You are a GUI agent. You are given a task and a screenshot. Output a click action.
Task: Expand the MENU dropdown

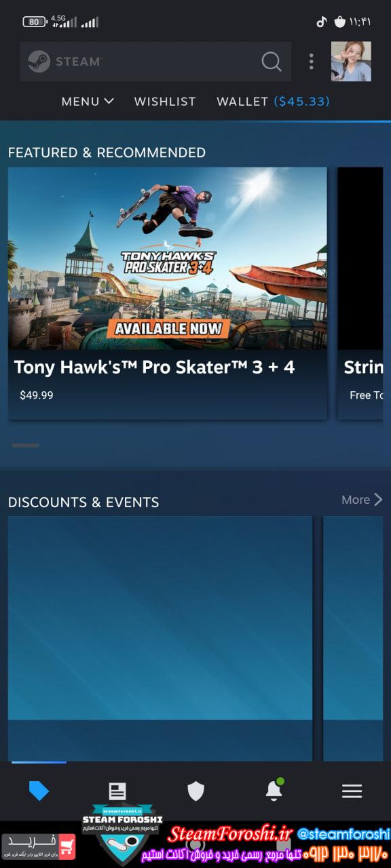coord(88,101)
